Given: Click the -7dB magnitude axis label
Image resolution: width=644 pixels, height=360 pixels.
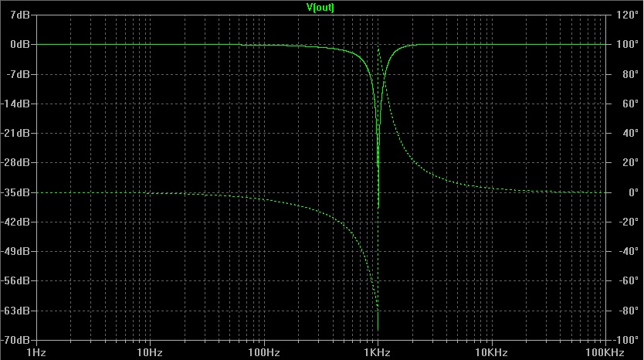Looking at the screenshot, I should point(18,74).
